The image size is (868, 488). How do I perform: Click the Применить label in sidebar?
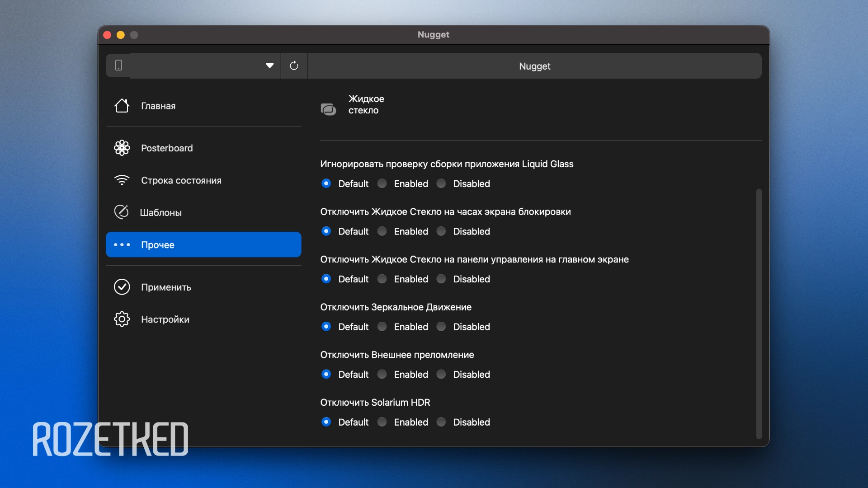pyautogui.click(x=166, y=287)
